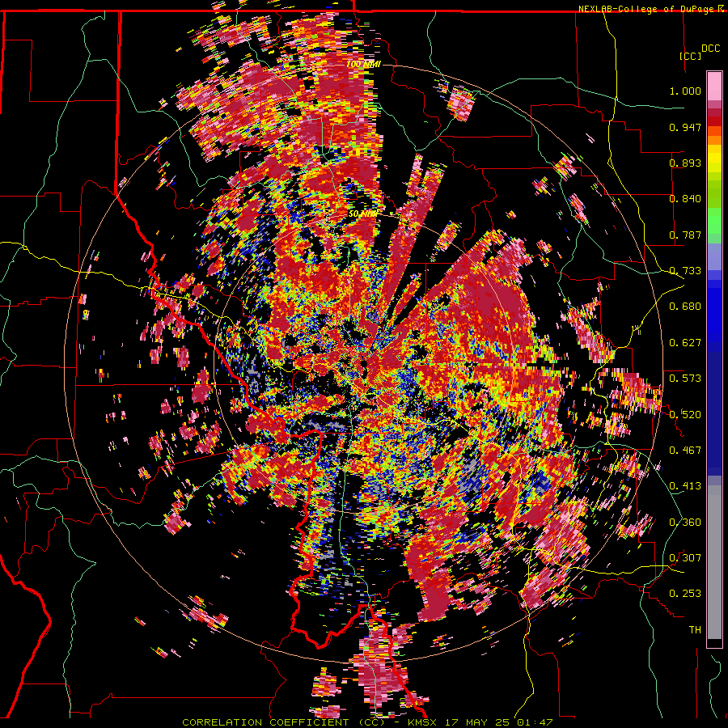This screenshot has width=728, height=728.
Task: Select the 0.787 scale value
Action: click(685, 235)
